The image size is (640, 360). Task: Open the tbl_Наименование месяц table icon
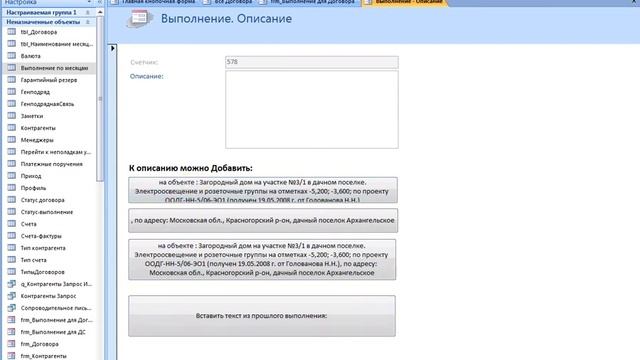[x=12, y=44]
